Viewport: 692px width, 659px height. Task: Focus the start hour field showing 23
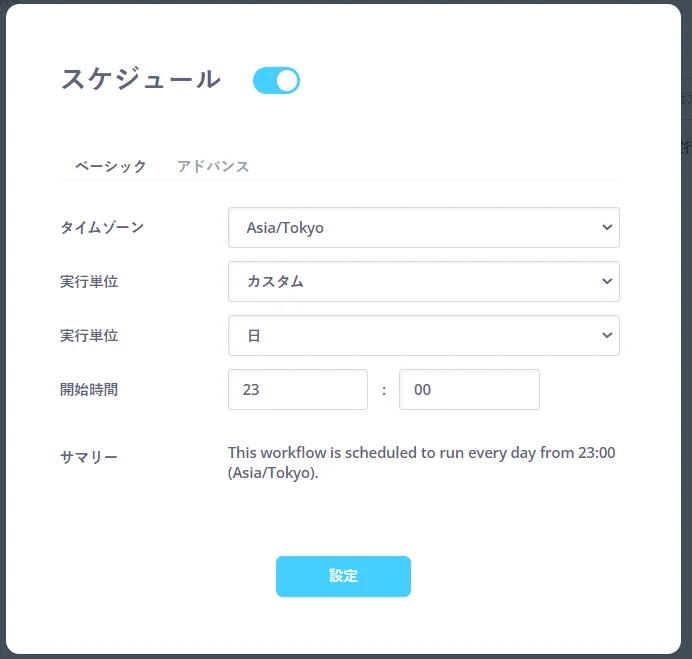coord(298,390)
